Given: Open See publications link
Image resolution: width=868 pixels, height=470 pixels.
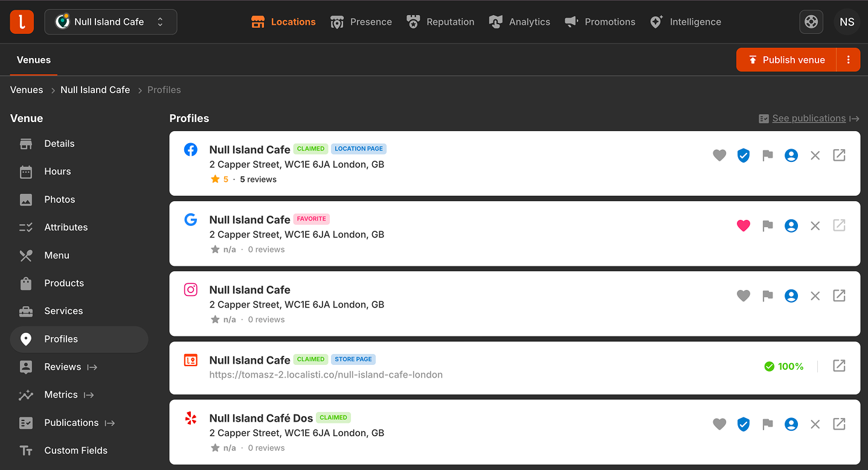Looking at the screenshot, I should pos(809,118).
